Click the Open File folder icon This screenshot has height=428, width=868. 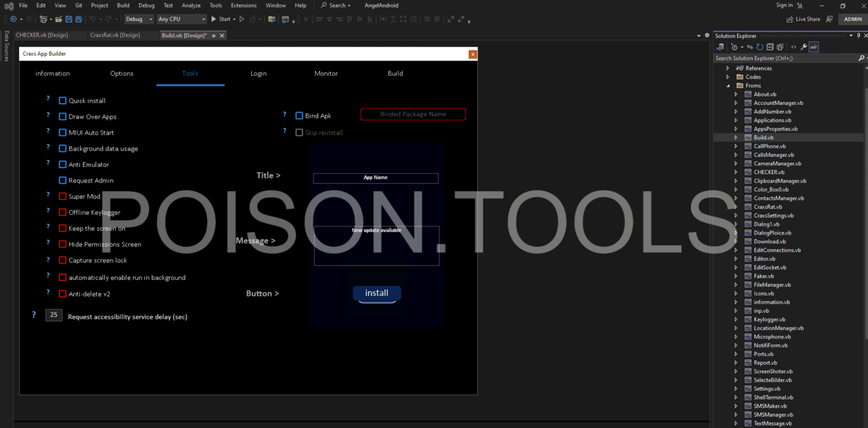pos(58,19)
